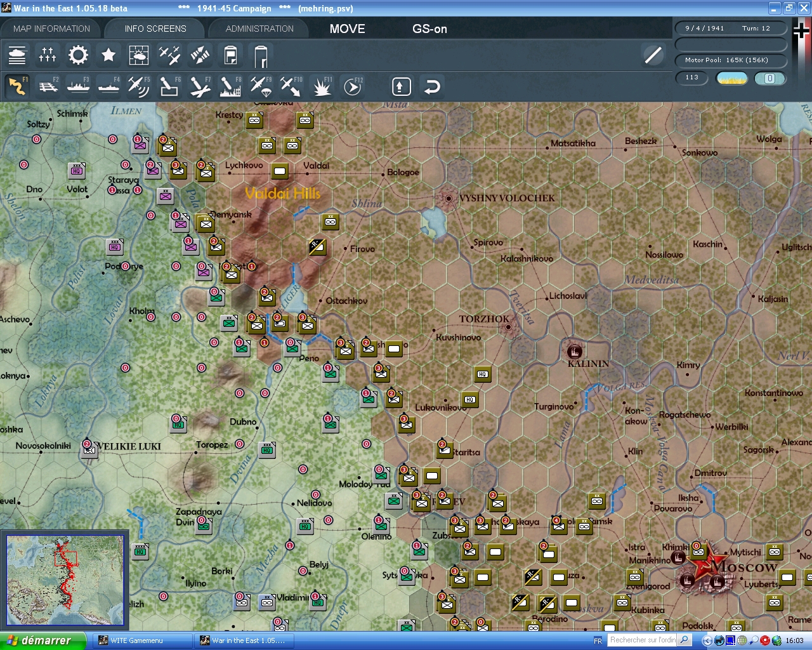Viewport: 812px width, 650px height.
Task: Click the 113 counter pill
Action: tap(691, 78)
